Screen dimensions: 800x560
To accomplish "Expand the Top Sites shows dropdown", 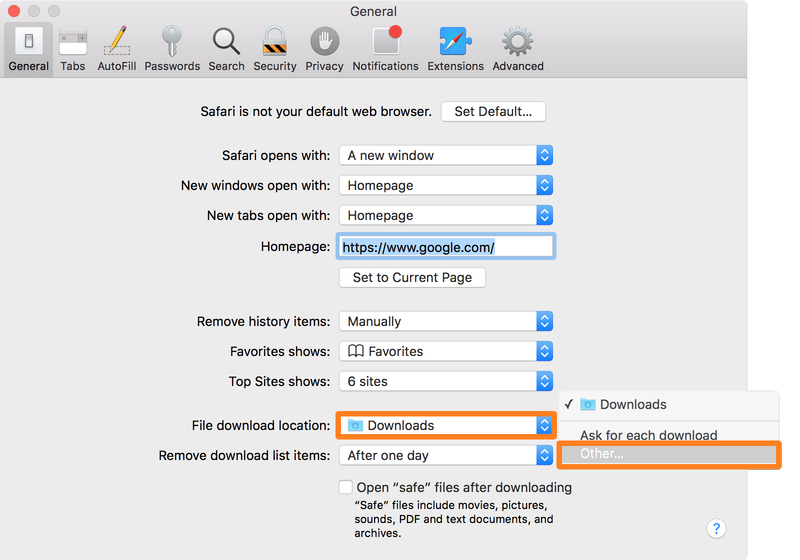I will pos(446,381).
